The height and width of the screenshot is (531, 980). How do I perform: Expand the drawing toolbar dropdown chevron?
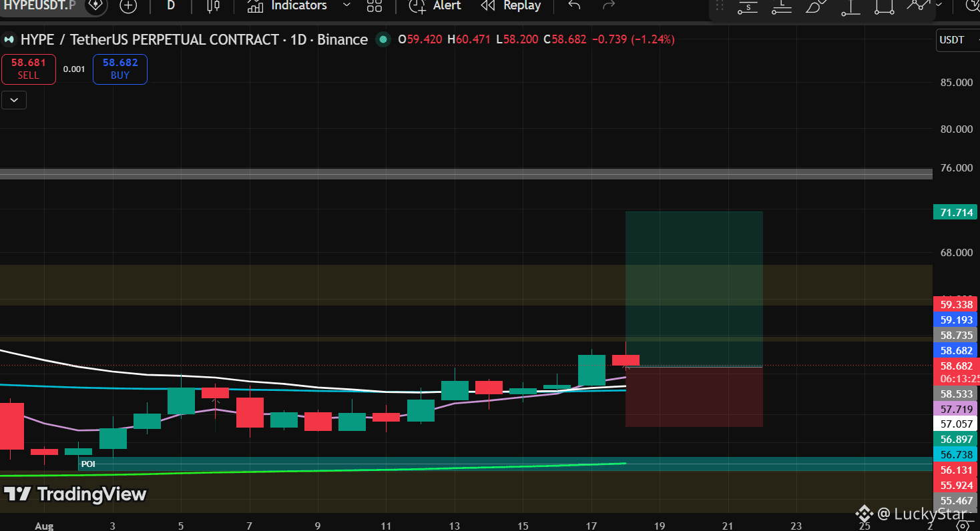[939, 5]
